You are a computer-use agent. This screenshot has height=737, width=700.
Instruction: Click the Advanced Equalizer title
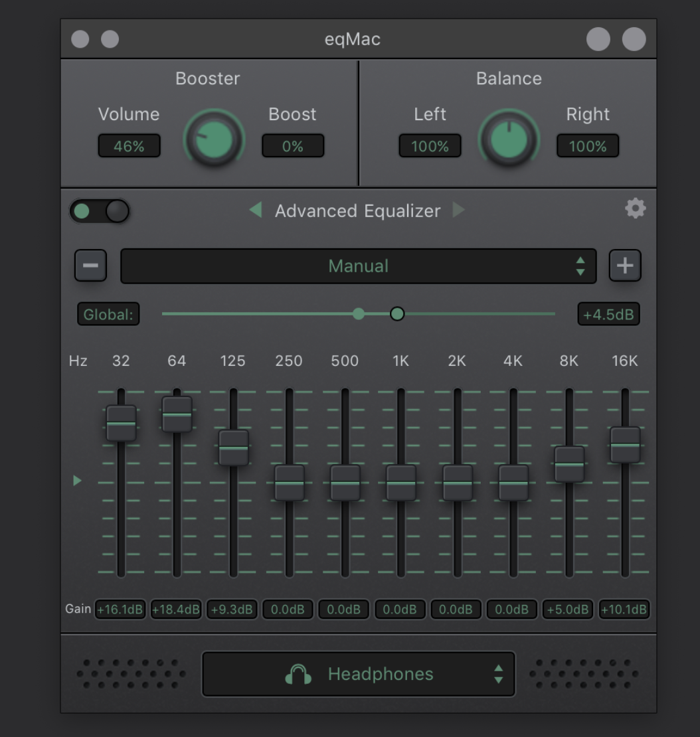[x=358, y=211]
